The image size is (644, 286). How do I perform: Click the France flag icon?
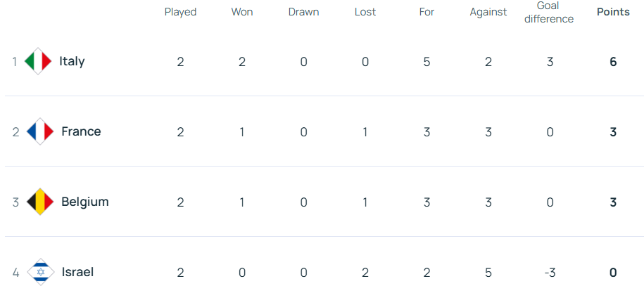click(x=40, y=131)
